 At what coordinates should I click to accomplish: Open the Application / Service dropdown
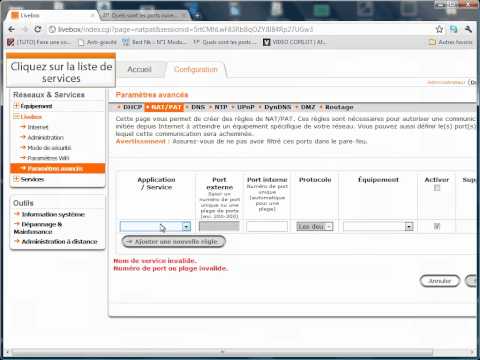tap(155, 227)
